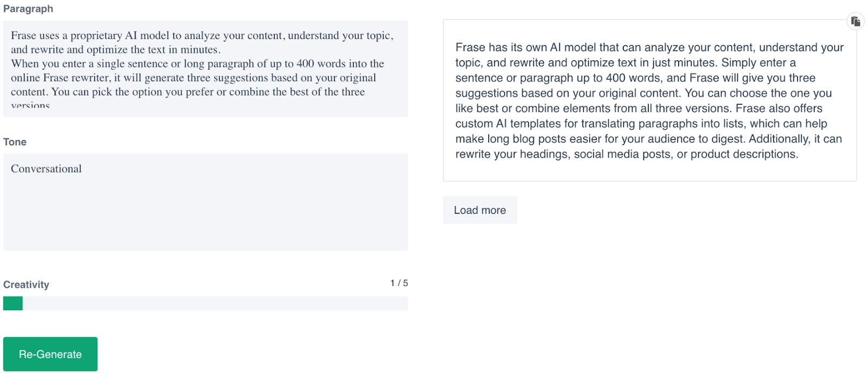Image resolution: width=868 pixels, height=377 pixels.
Task: Click the 1 / 5 creativity indicator
Action: click(x=400, y=283)
